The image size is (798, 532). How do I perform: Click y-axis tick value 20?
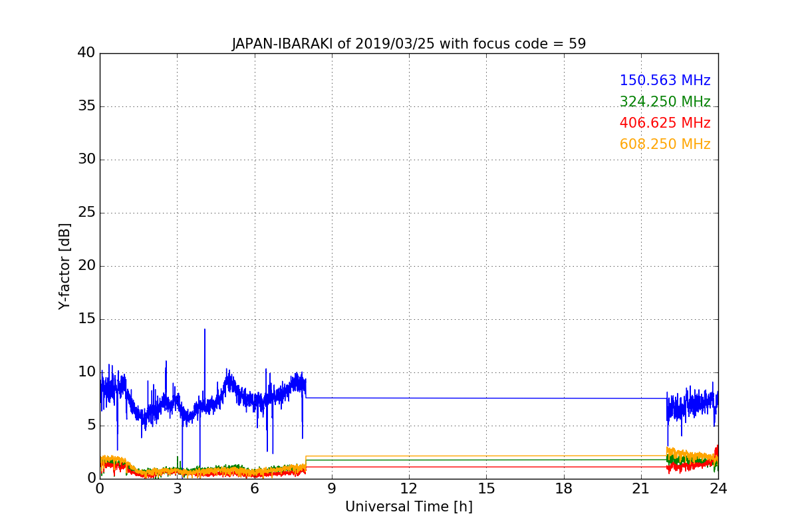[x=86, y=266]
